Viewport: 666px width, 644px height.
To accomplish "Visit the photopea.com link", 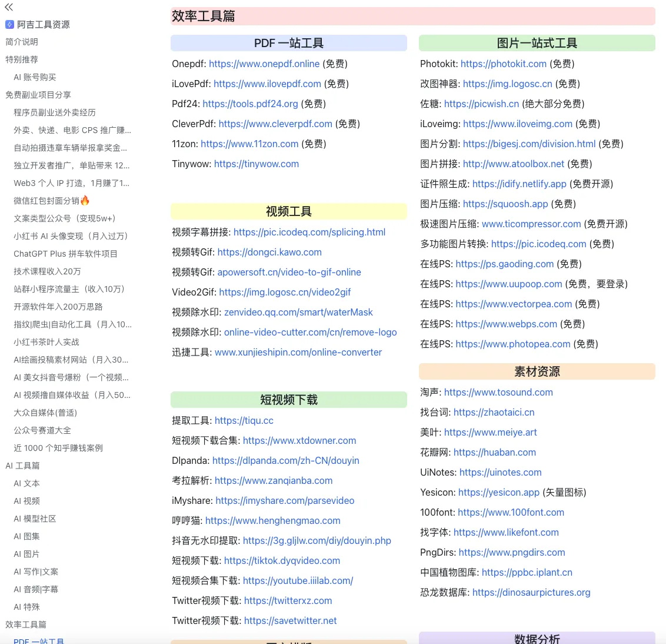I will pos(513,343).
